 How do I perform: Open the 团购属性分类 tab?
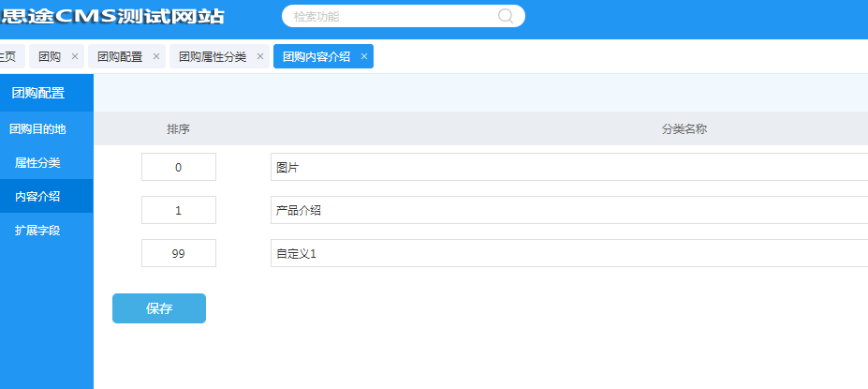pyautogui.click(x=213, y=57)
